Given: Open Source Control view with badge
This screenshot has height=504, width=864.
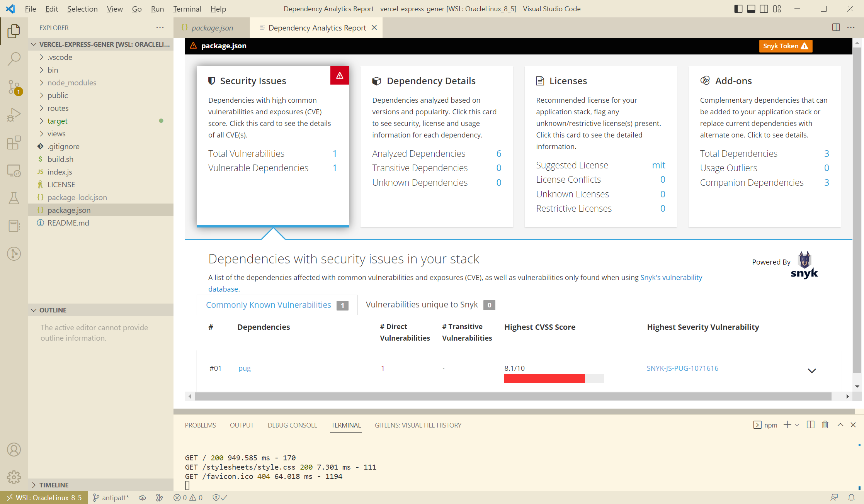Looking at the screenshot, I should pos(14,87).
